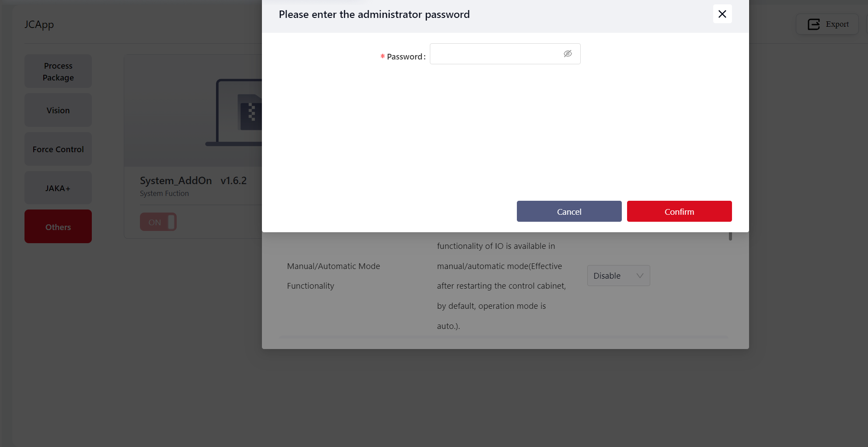Close the administrator password dialog

click(722, 14)
